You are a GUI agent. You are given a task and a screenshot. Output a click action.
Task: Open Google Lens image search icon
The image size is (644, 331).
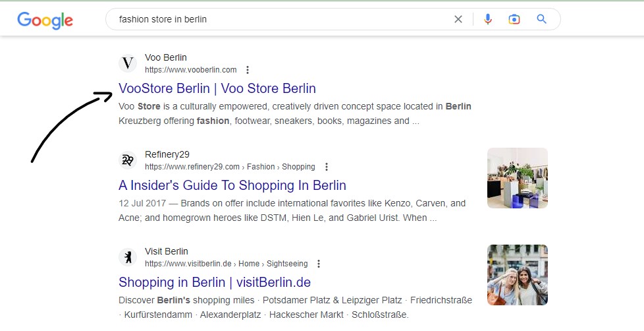coord(514,19)
